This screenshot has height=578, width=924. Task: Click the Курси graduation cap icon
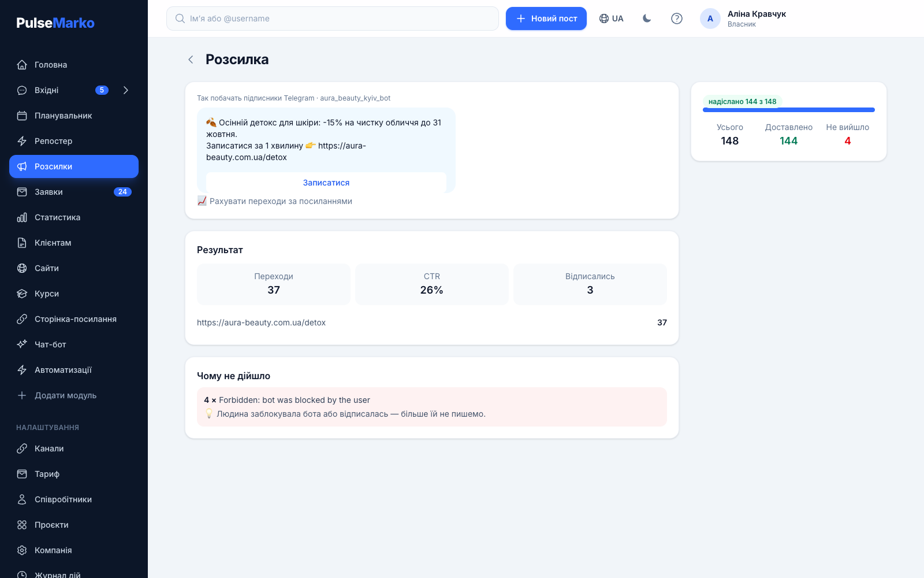tap(22, 294)
